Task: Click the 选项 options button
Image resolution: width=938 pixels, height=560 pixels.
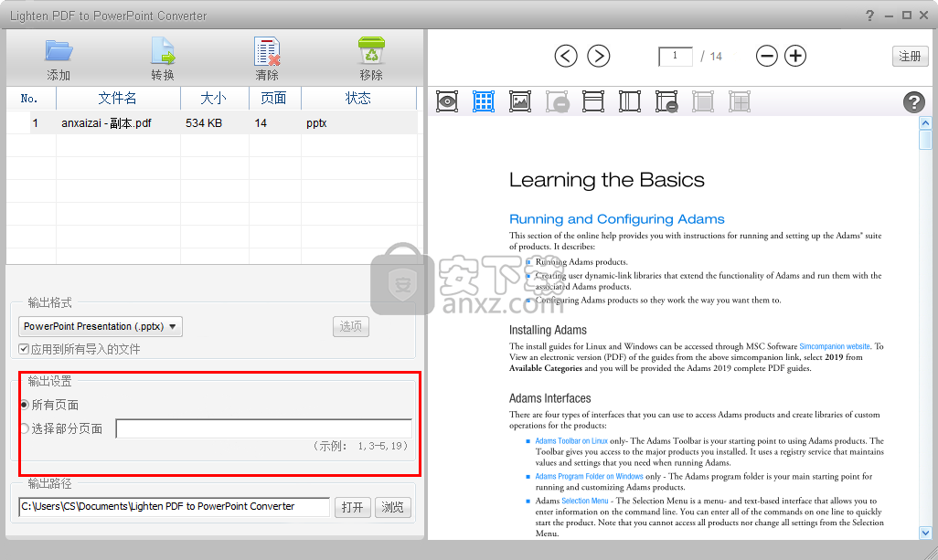Action: click(x=350, y=326)
